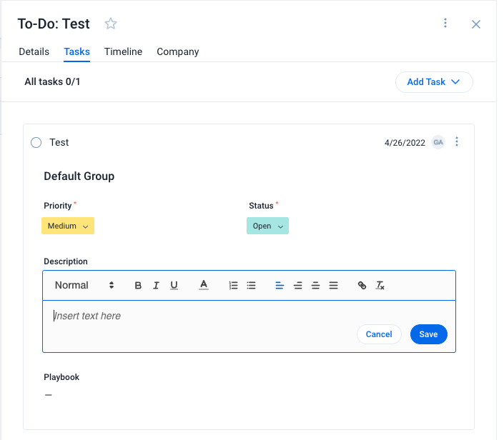Open the text color picker
The image size is (504, 440).
pos(204,285)
